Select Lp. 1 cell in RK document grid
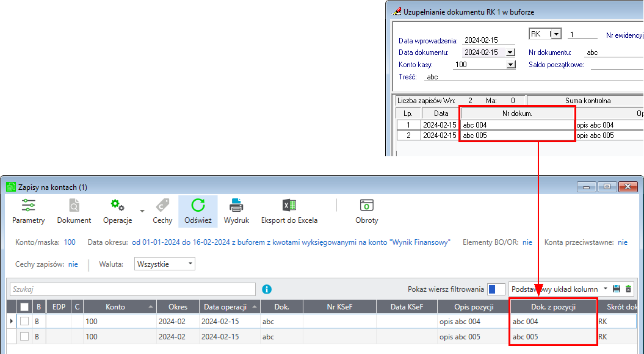Viewport: 644px width, 354px height. [408, 125]
